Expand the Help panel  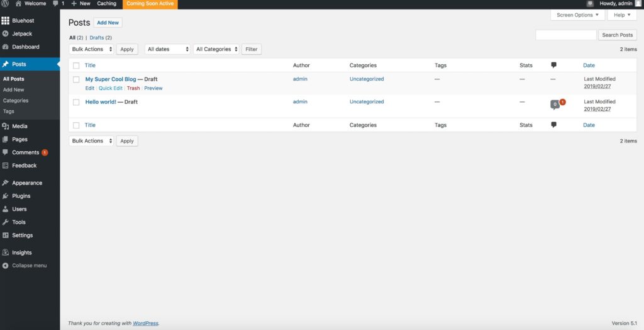coord(622,15)
